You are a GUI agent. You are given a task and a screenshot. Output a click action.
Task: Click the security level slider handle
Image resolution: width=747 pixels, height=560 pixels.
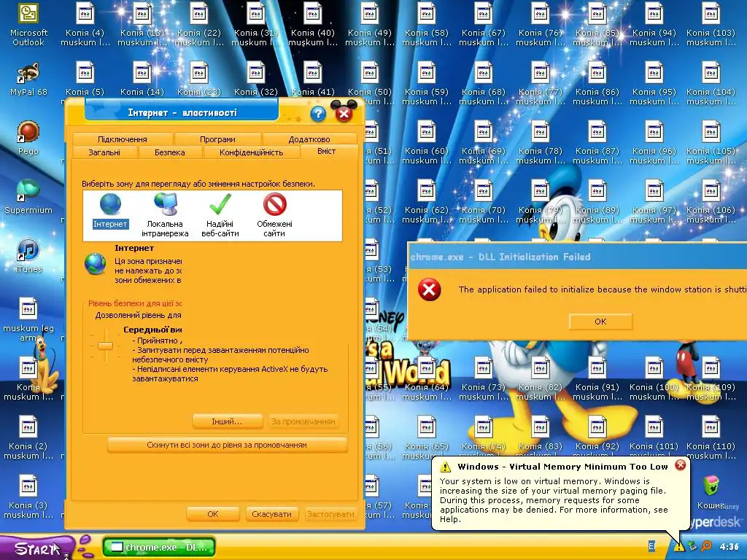point(105,346)
